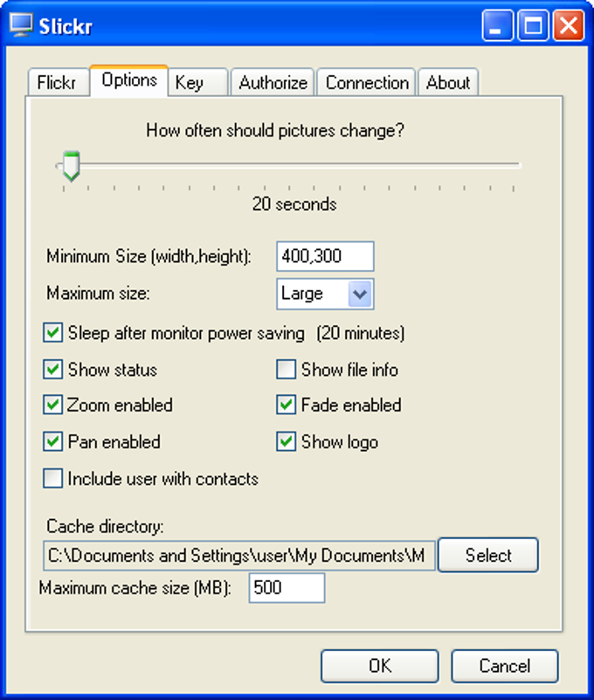The height and width of the screenshot is (700, 594).
Task: Open the Connection tab
Action: click(x=366, y=82)
